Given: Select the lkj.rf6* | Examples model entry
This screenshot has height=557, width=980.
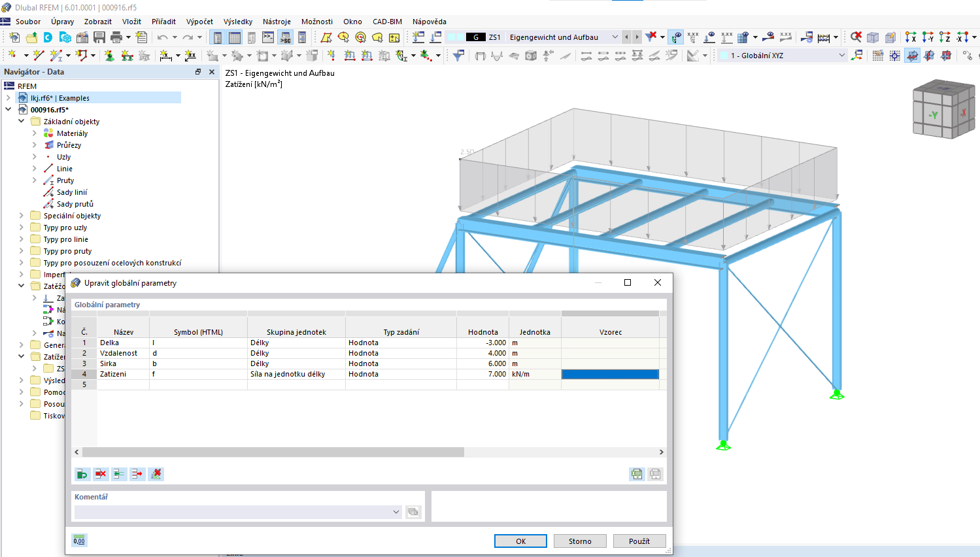Looking at the screenshot, I should point(60,98).
